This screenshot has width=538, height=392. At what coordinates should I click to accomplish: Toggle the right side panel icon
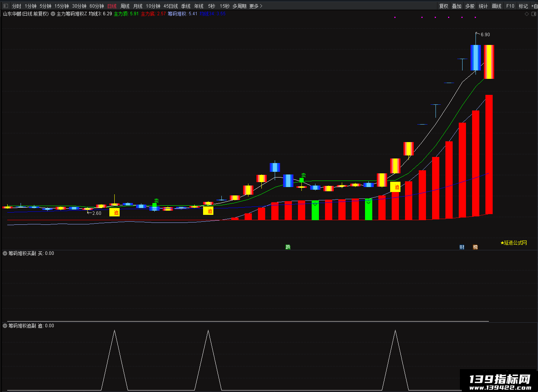(x=534, y=14)
